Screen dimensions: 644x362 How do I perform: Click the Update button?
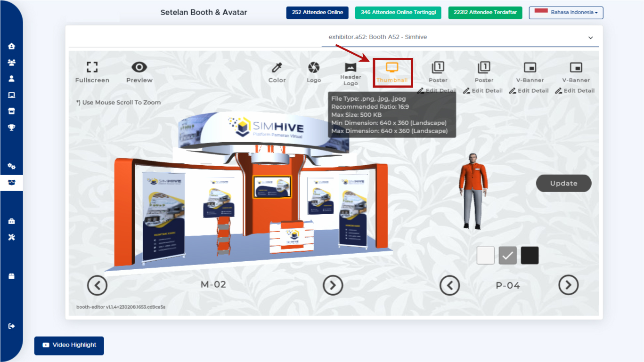coord(564,183)
